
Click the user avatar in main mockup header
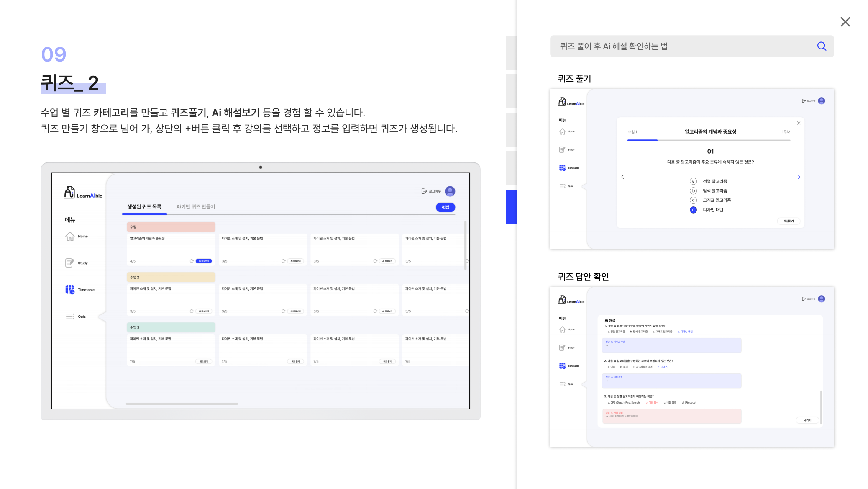pyautogui.click(x=450, y=191)
